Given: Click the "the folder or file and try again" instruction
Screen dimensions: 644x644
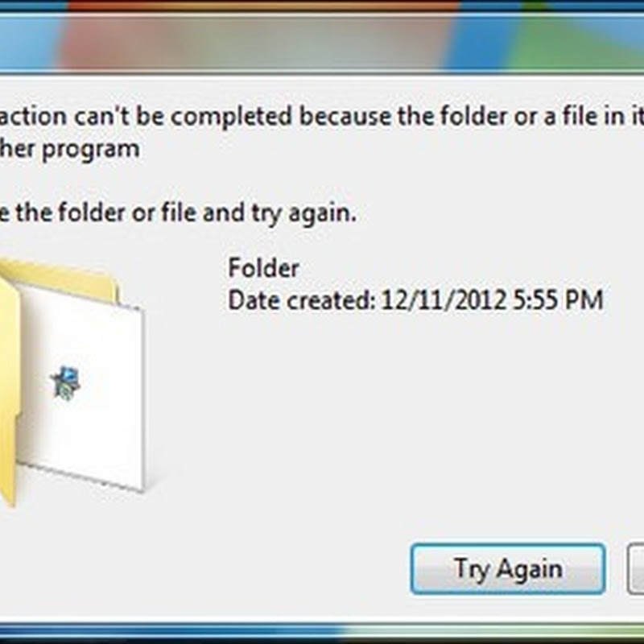Looking at the screenshot, I should tap(177, 213).
